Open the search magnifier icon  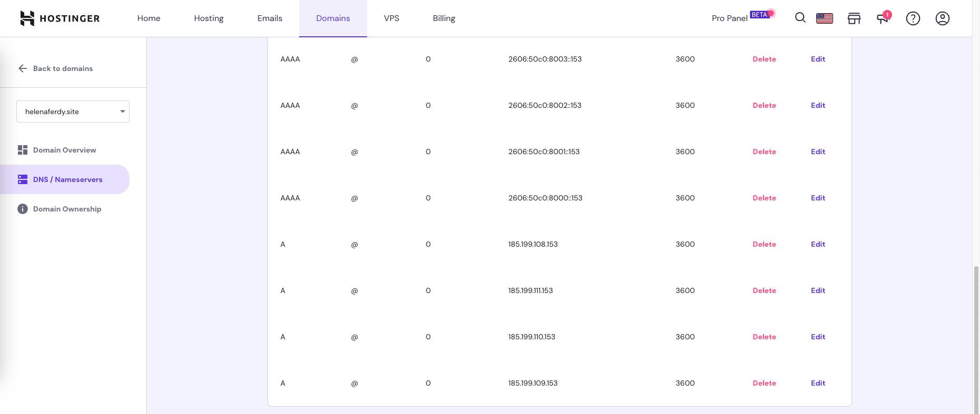coord(800,18)
